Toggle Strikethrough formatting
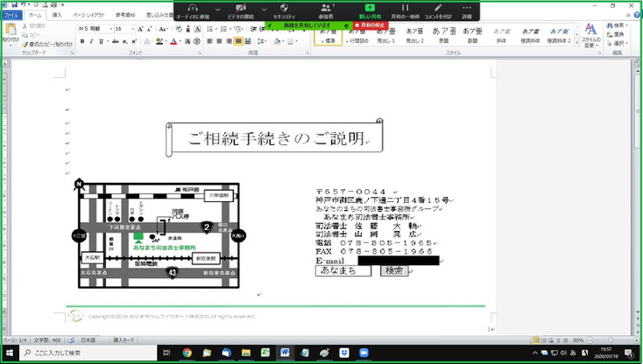The height and width of the screenshot is (364, 643). pyautogui.click(x=116, y=41)
